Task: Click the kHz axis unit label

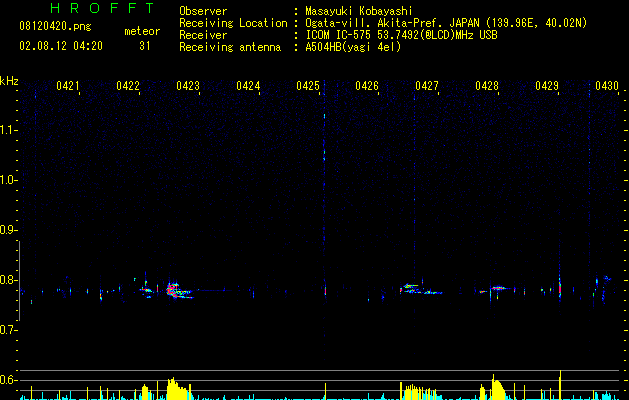Action: 9,81
